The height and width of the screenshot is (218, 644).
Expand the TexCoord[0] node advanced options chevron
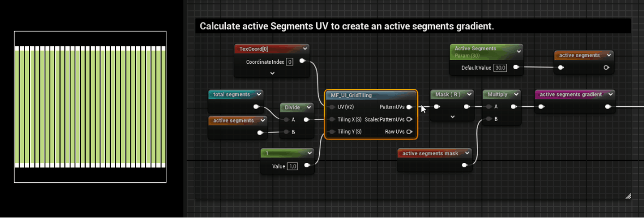(x=272, y=72)
